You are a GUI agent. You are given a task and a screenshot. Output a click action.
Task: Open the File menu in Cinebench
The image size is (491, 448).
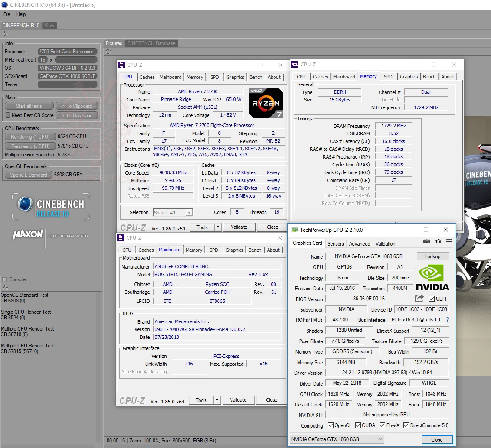pyautogui.click(x=6, y=14)
